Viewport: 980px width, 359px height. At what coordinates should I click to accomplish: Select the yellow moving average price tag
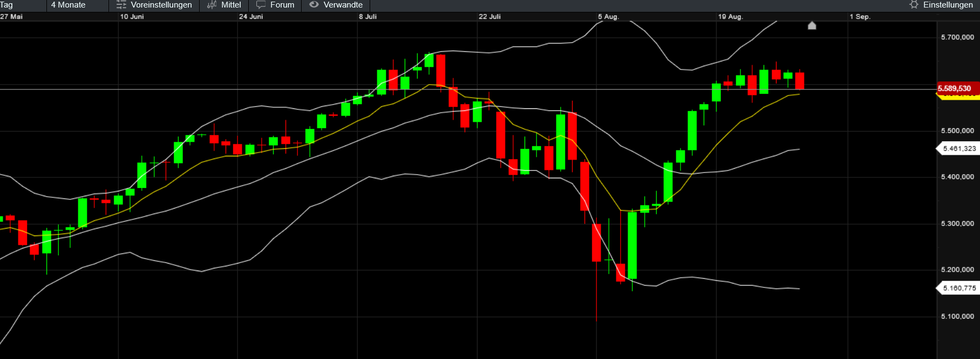tap(958, 96)
